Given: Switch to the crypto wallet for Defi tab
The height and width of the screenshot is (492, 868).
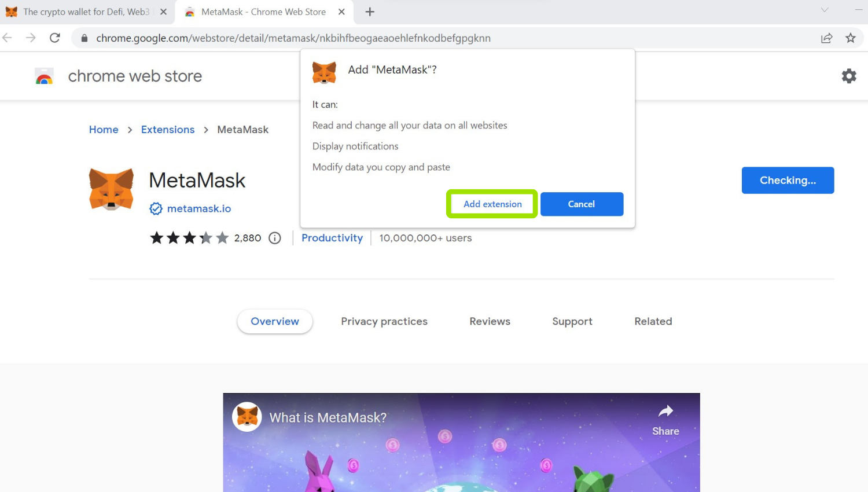Looking at the screenshot, I should click(87, 12).
